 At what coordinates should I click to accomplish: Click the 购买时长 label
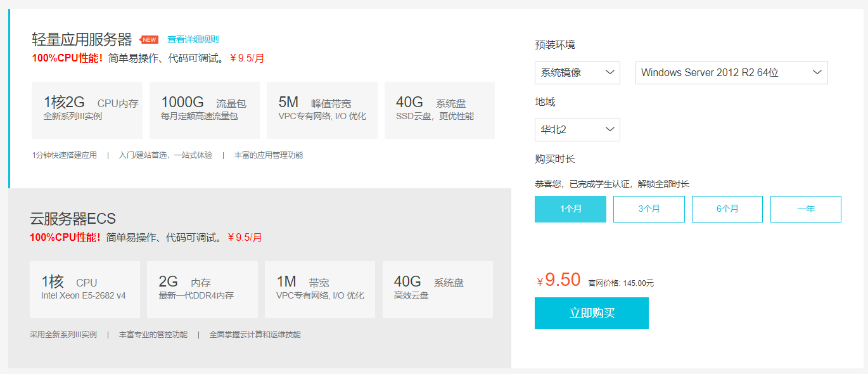pyautogui.click(x=555, y=159)
